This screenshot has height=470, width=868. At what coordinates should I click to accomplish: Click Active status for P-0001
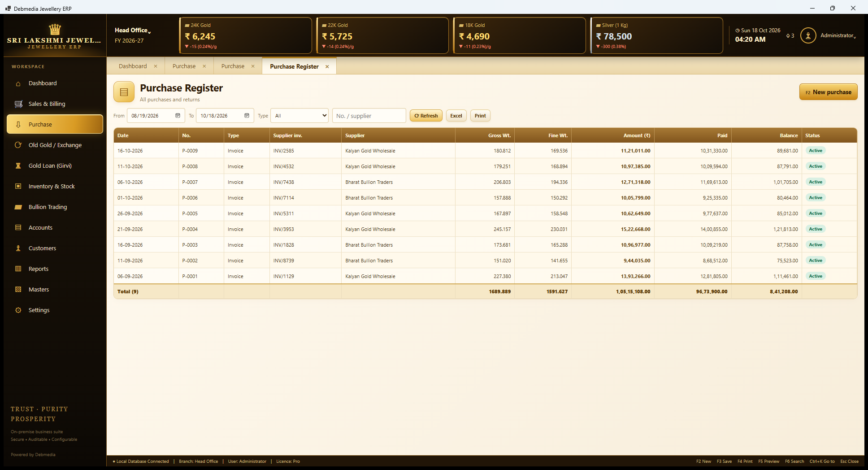coord(816,276)
